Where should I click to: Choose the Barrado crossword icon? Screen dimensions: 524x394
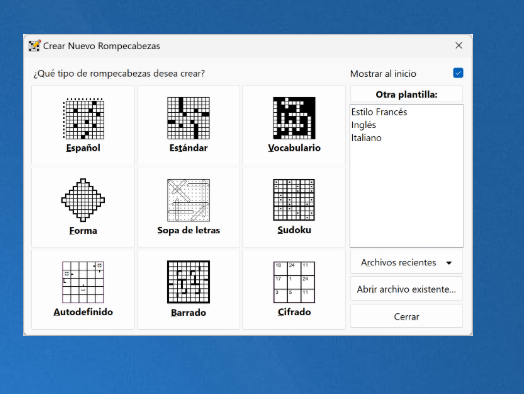coord(188,282)
